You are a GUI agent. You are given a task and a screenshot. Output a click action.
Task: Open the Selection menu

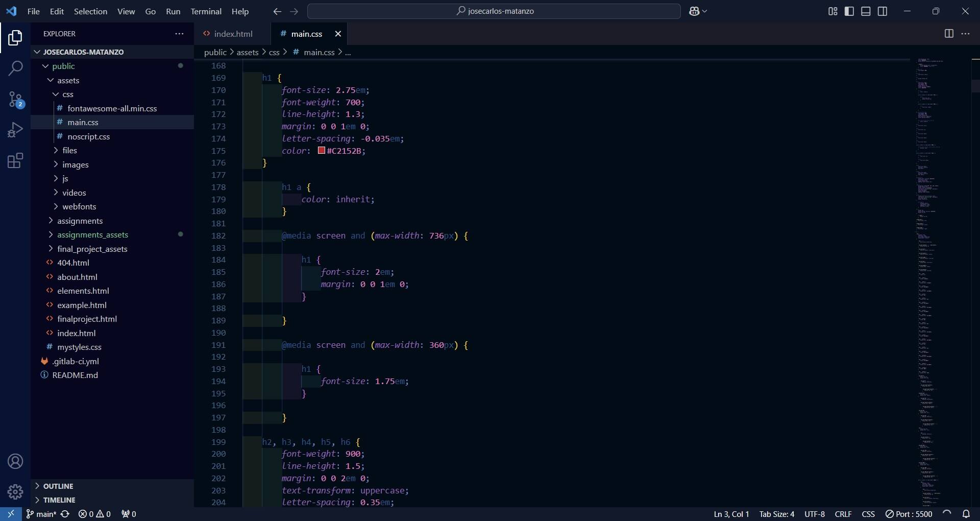(x=90, y=11)
